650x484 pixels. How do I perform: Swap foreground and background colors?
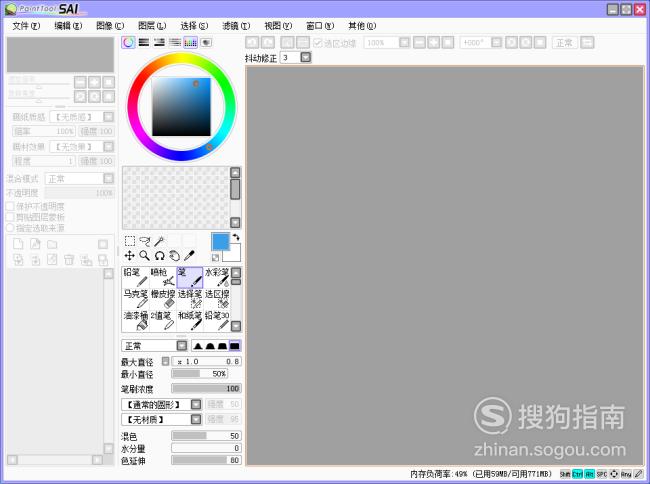235,237
